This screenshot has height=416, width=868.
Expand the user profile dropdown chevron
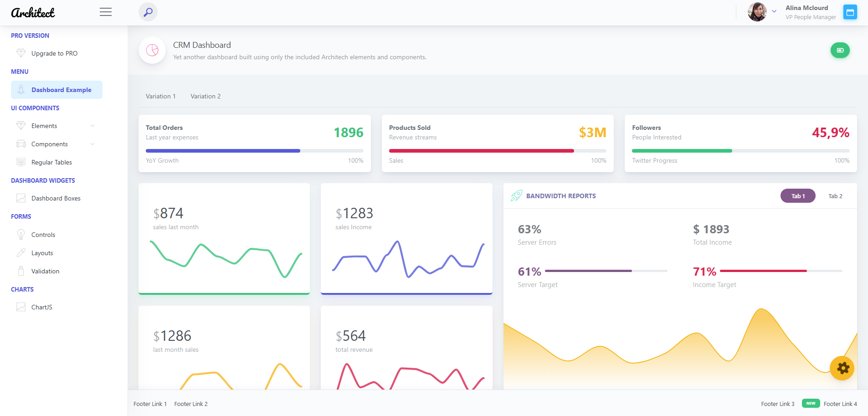pos(774,12)
